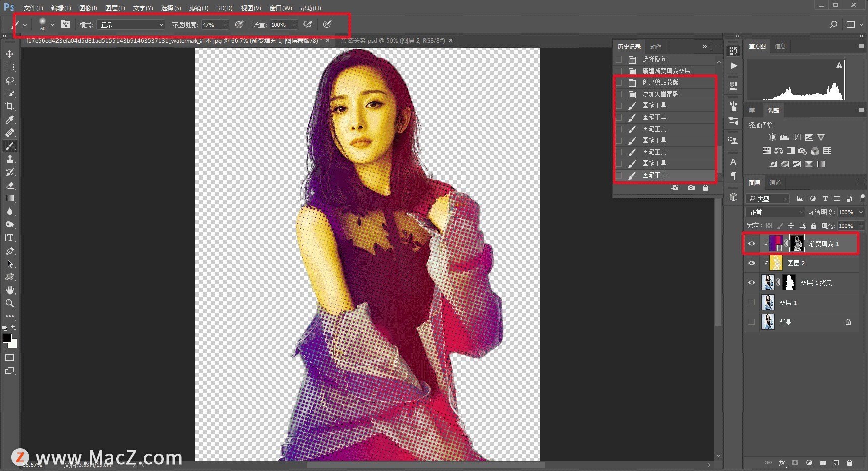
Task: Toggle Quick Mask mode icon
Action: tap(10, 357)
